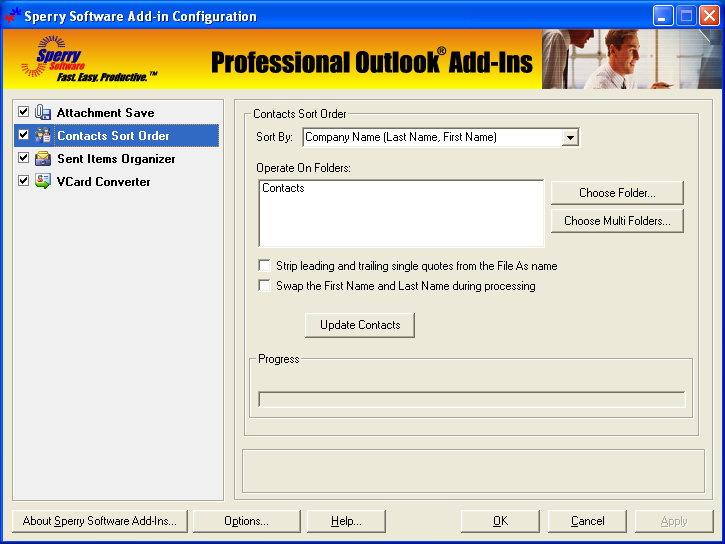Enable swap First Name and Last Name
The image size is (725, 544).
pos(264,285)
